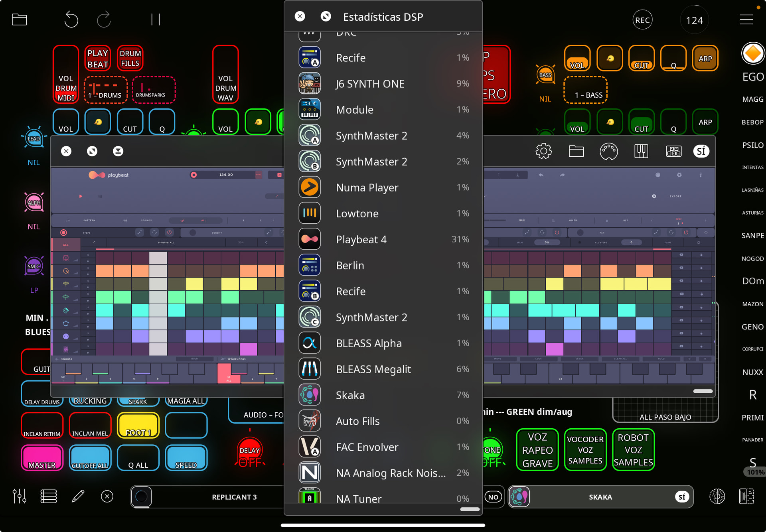This screenshot has width=766, height=532.
Task: Open the file folder browser at top left
Action: 19,20
